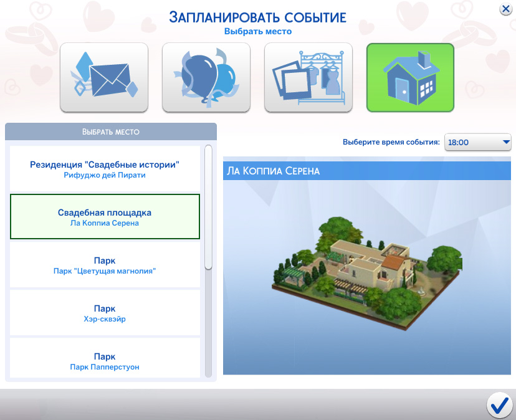
Task: Click the Рифуджо дей Пирати subtitle
Action: pyautogui.click(x=105, y=175)
